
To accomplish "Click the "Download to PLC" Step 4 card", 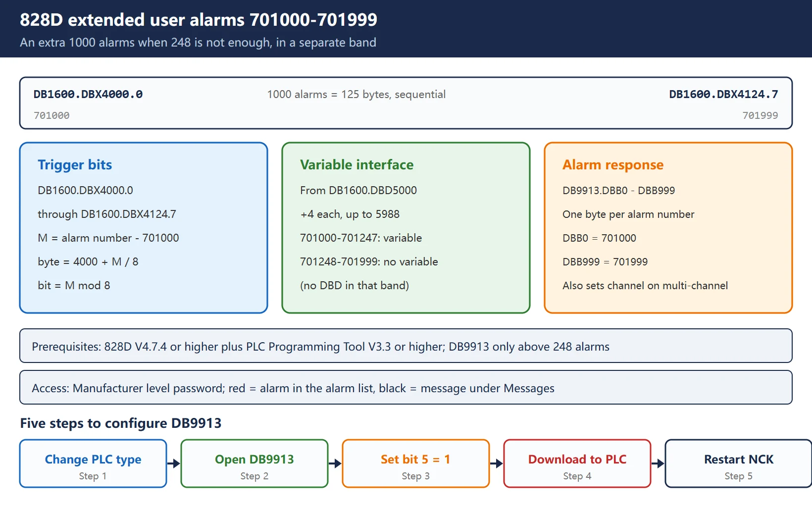I will tap(577, 463).
